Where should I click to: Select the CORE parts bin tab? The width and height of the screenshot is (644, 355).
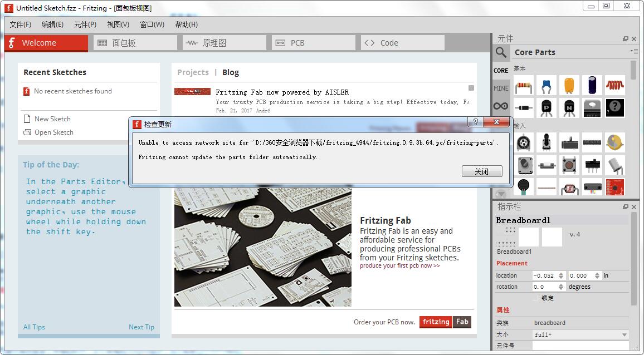point(501,71)
